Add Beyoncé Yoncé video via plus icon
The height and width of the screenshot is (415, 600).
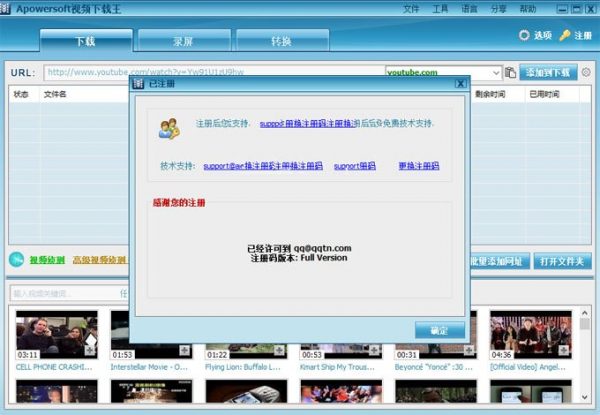coord(469,350)
